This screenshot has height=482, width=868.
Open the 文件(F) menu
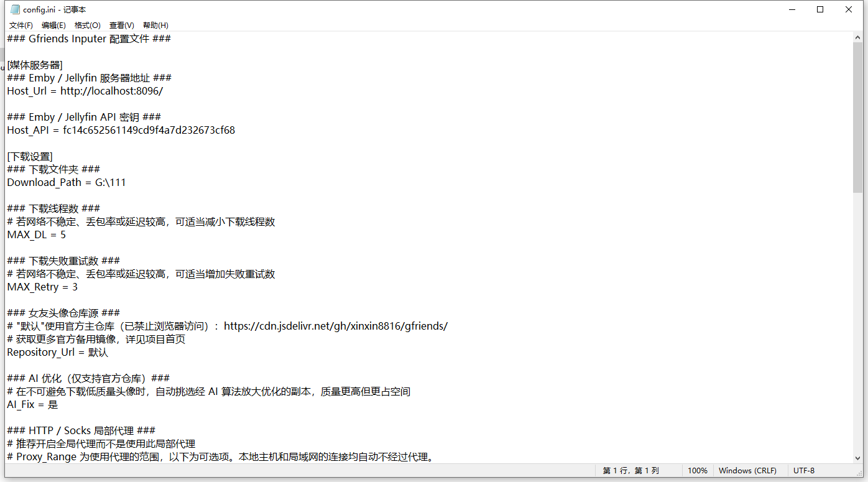pos(20,25)
